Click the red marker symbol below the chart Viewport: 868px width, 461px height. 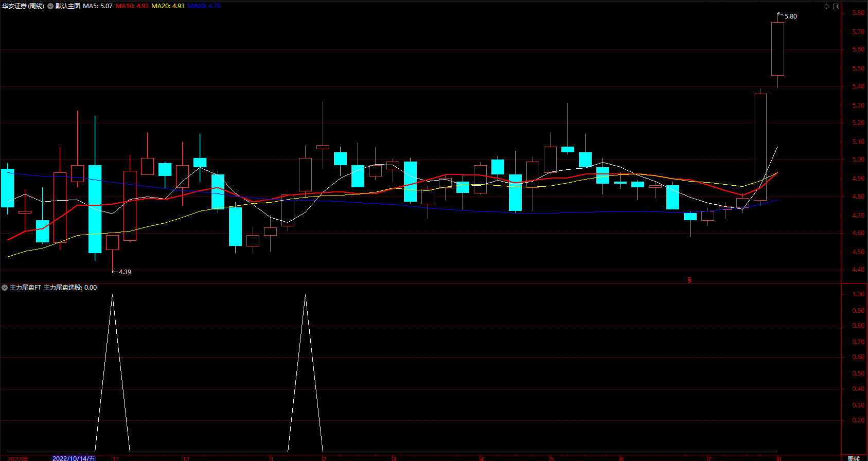pyautogui.click(x=689, y=280)
